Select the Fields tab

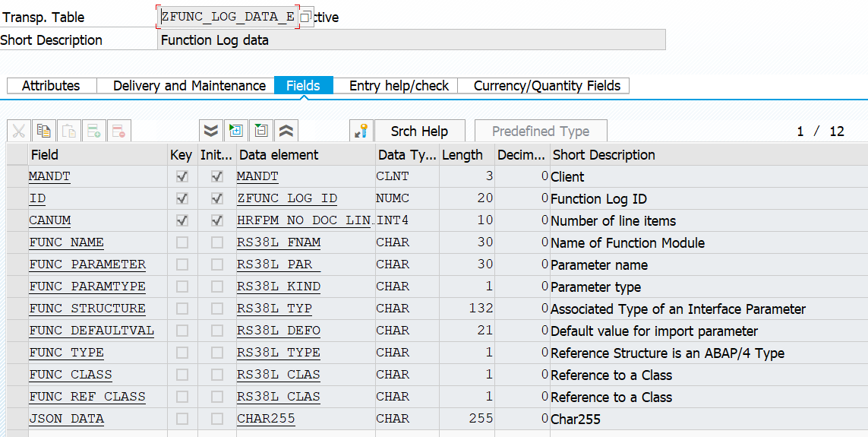pyautogui.click(x=303, y=86)
